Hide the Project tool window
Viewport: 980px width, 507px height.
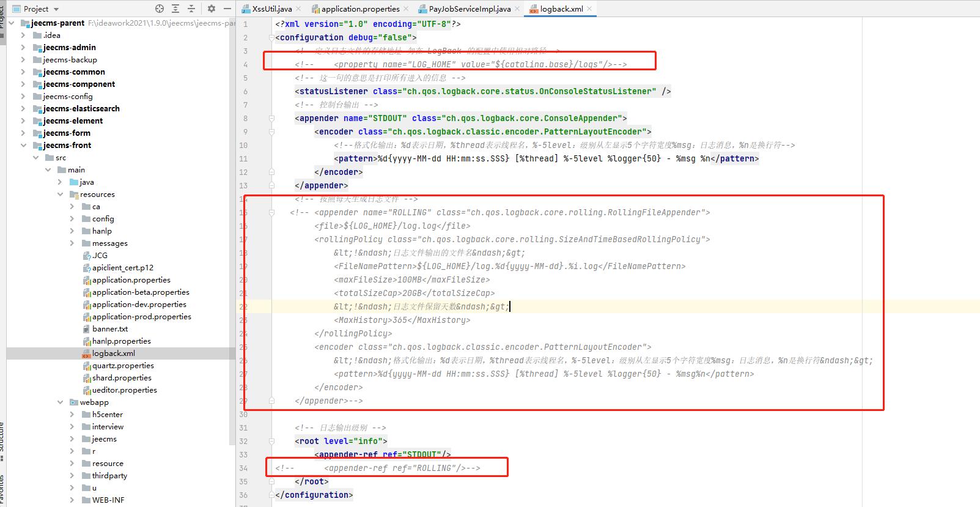point(227,9)
